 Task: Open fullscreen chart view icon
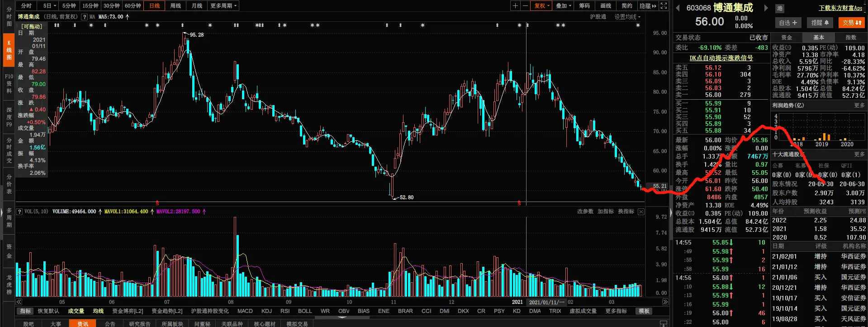(664, 5)
